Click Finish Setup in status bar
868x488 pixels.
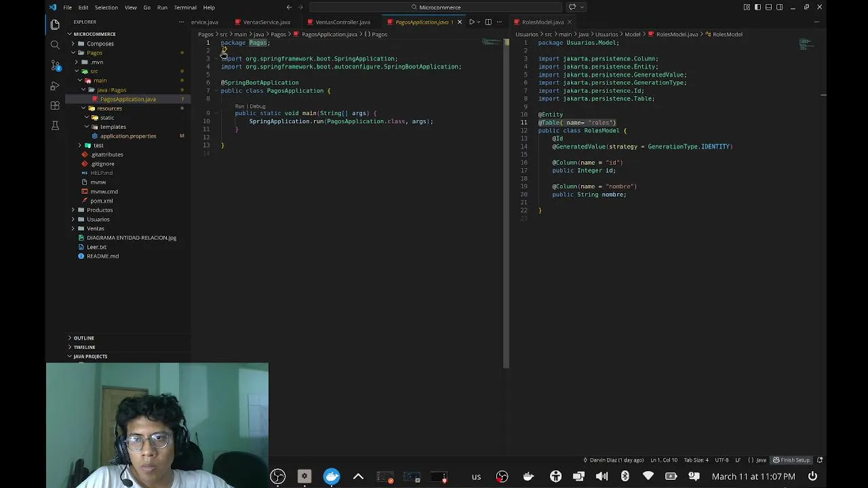tap(791, 460)
